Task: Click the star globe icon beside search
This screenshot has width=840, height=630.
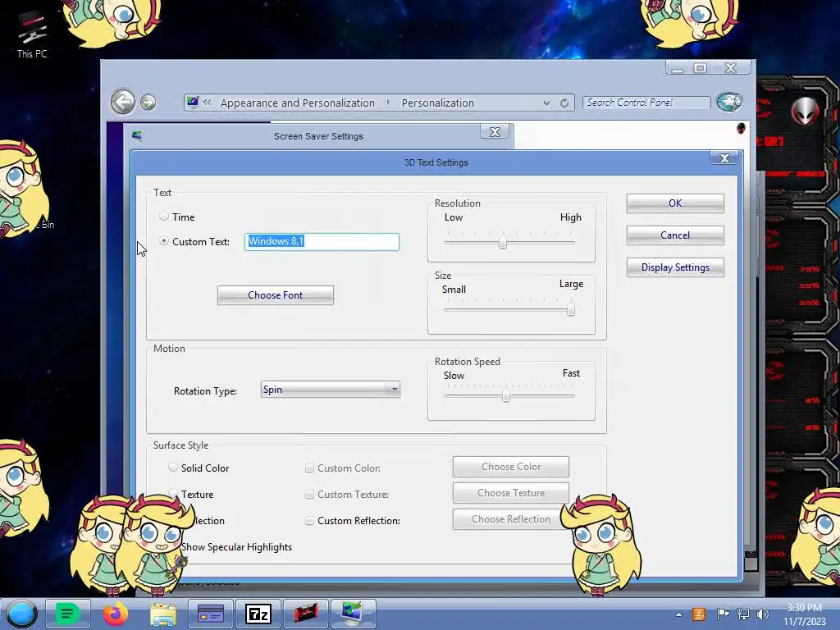Action: click(729, 102)
